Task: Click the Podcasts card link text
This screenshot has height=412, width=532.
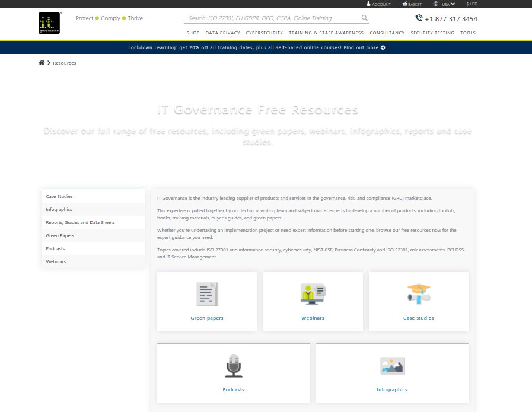Action: tap(234, 390)
